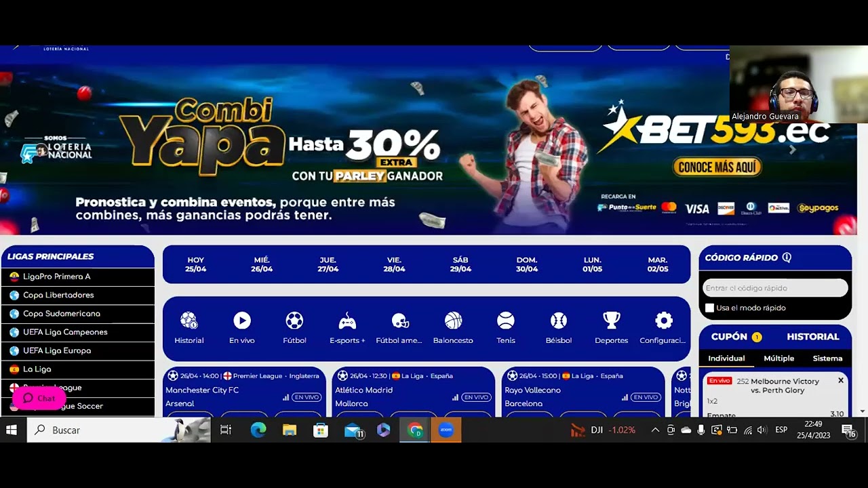Open the Historial clock-ball icon
868x488 pixels.
(189, 321)
